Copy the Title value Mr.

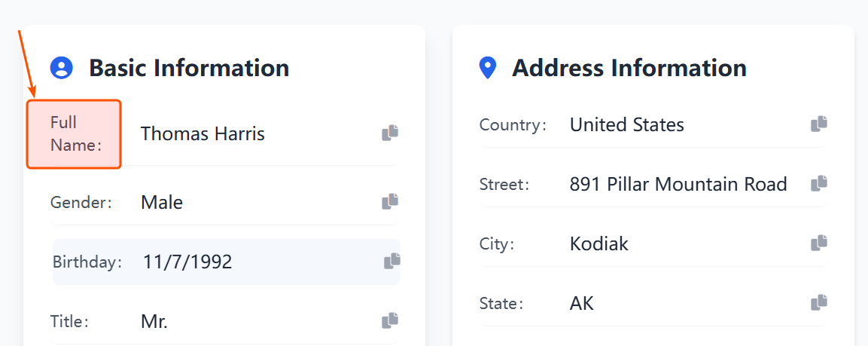click(390, 321)
